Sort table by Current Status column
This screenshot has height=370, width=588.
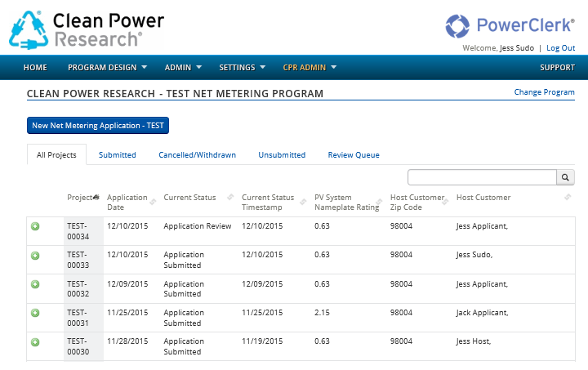pyautogui.click(x=230, y=197)
